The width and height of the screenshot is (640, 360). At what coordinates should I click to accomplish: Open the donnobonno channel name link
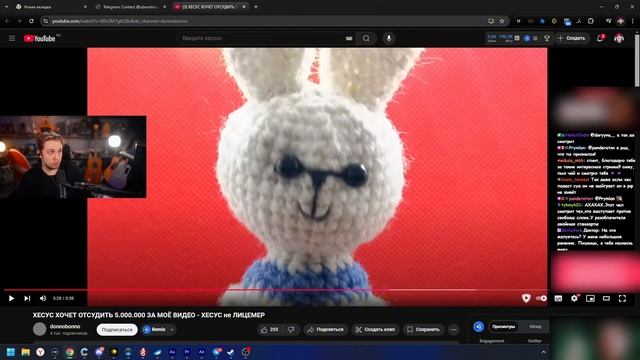pyautogui.click(x=65, y=327)
